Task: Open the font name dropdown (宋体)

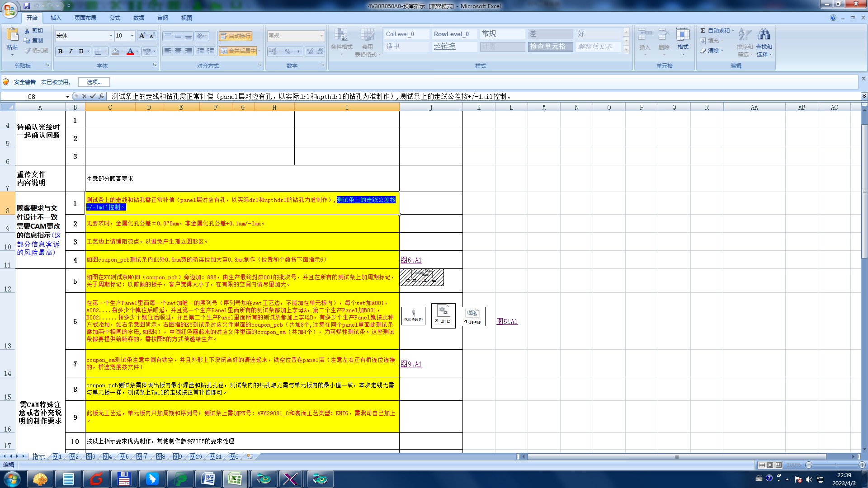Action: click(x=111, y=36)
